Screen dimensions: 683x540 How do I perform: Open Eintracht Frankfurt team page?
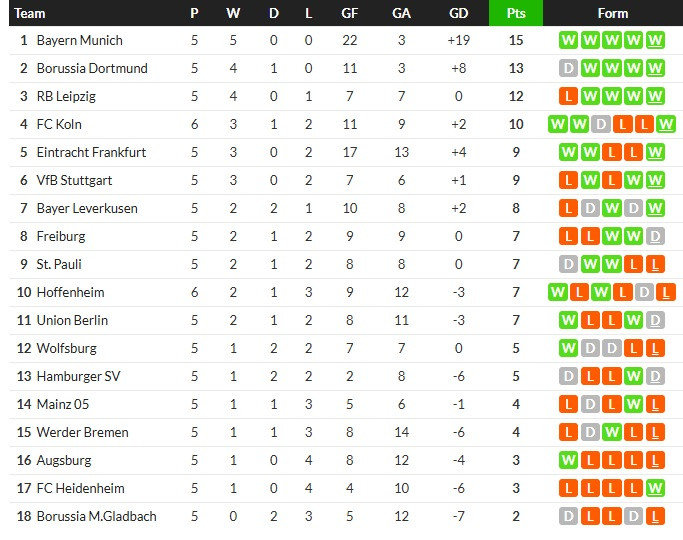91,152
